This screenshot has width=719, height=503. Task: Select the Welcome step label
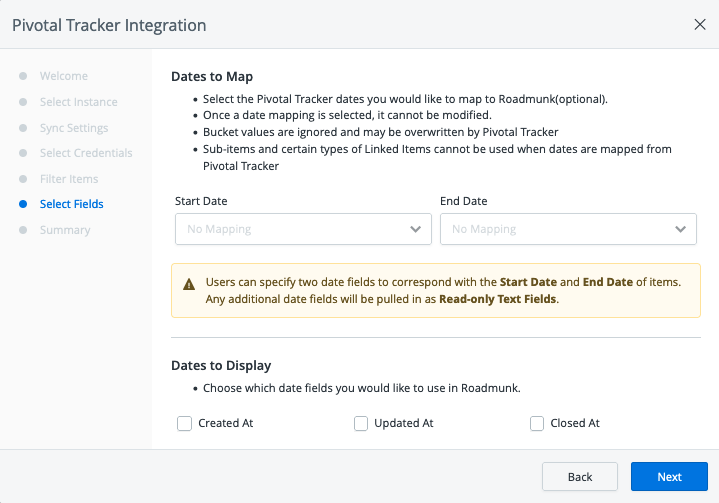pos(64,76)
